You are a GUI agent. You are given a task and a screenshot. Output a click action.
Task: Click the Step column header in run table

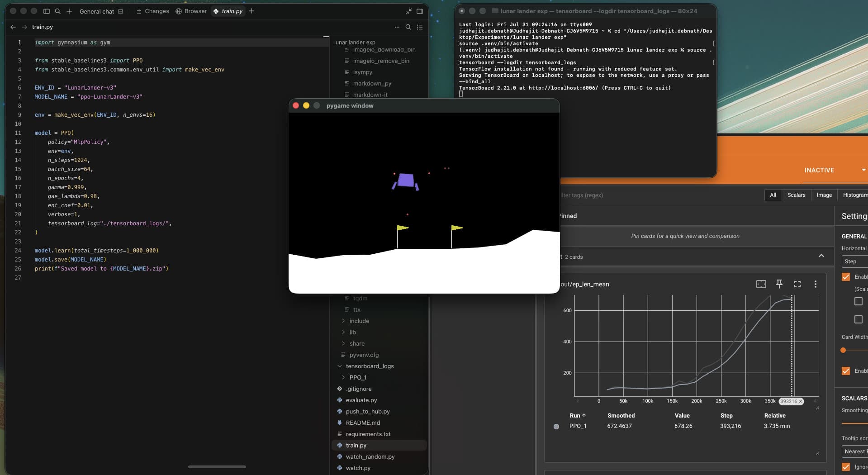tap(726, 415)
